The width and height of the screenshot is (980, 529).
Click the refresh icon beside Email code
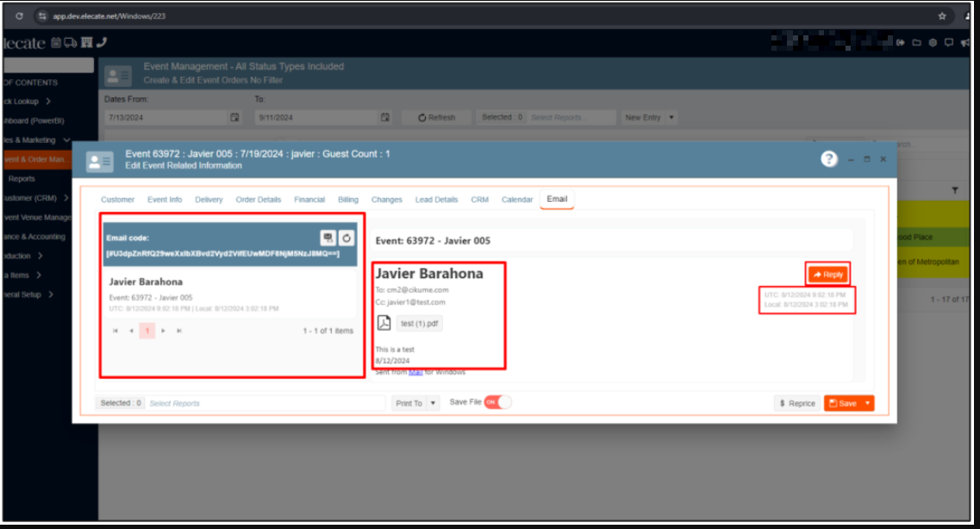coord(346,238)
